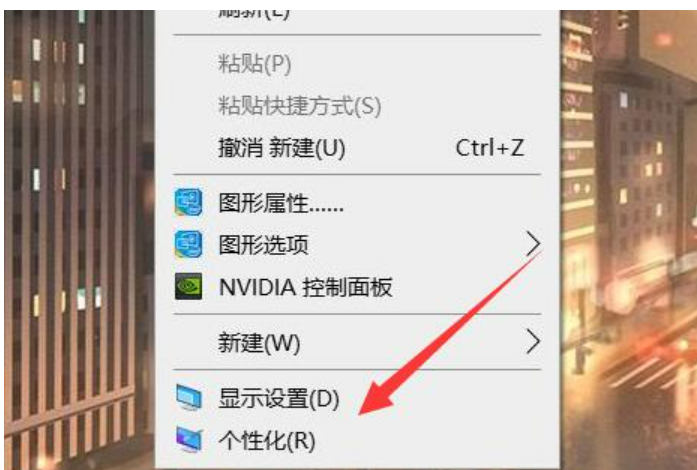This screenshot has width=697, height=470.
Task: Expand the 新建(W) submenu chevron
Action: pyautogui.click(x=533, y=341)
